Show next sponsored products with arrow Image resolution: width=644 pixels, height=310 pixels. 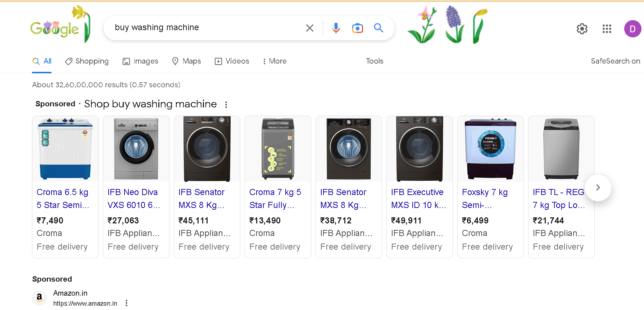[598, 188]
